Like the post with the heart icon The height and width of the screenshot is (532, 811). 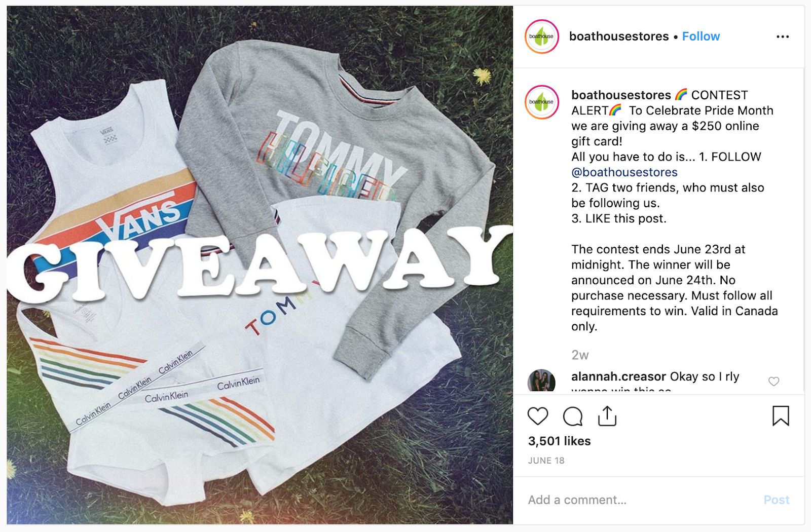pyautogui.click(x=538, y=416)
